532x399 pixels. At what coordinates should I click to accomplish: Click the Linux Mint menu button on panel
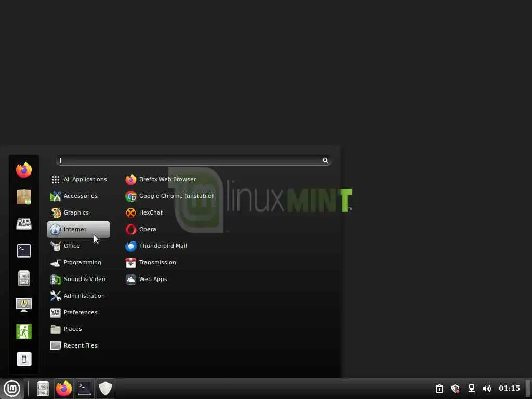12,389
